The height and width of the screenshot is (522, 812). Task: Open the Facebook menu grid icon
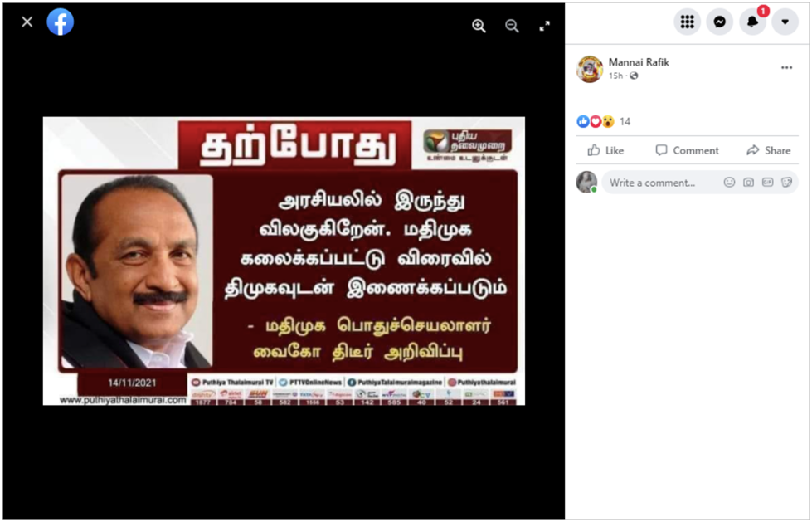688,22
